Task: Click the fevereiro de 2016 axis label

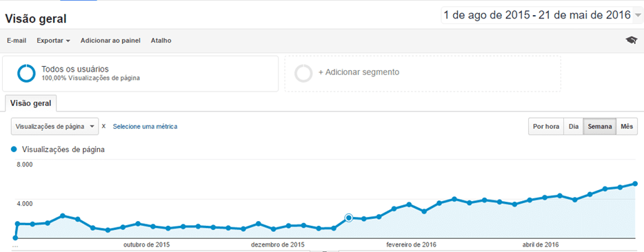Action: (x=412, y=245)
